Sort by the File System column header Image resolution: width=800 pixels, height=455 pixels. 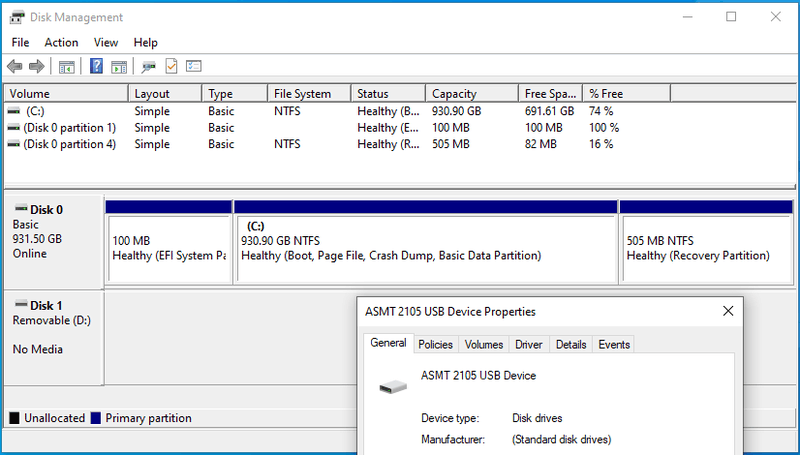(310, 94)
